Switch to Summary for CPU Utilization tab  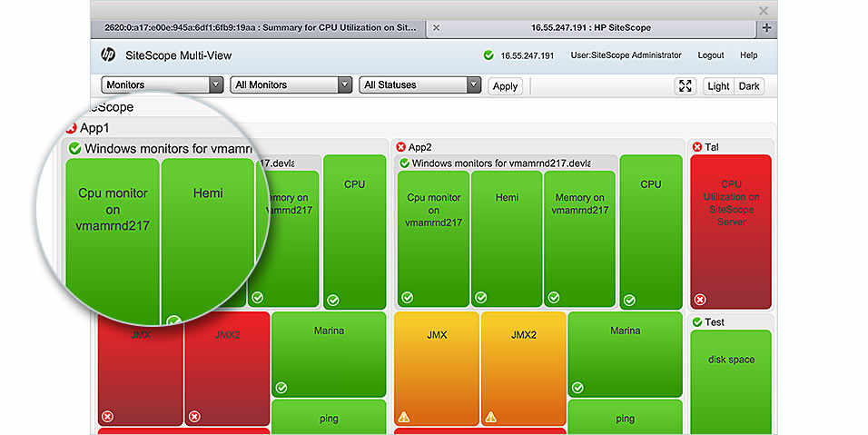tap(259, 27)
